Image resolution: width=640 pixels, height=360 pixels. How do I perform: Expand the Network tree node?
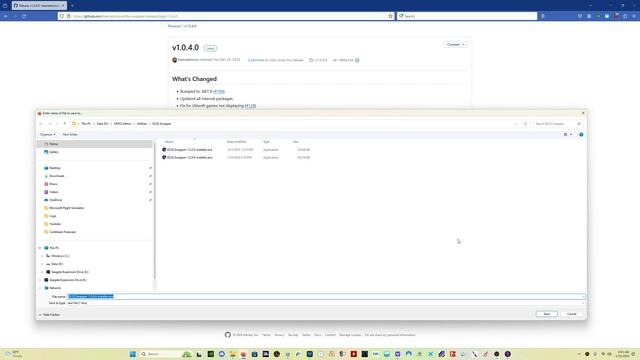point(40,288)
